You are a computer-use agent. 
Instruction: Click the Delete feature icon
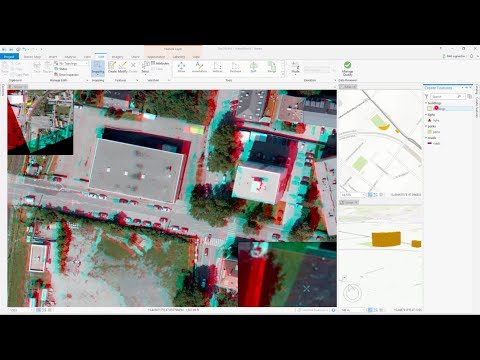(133, 67)
